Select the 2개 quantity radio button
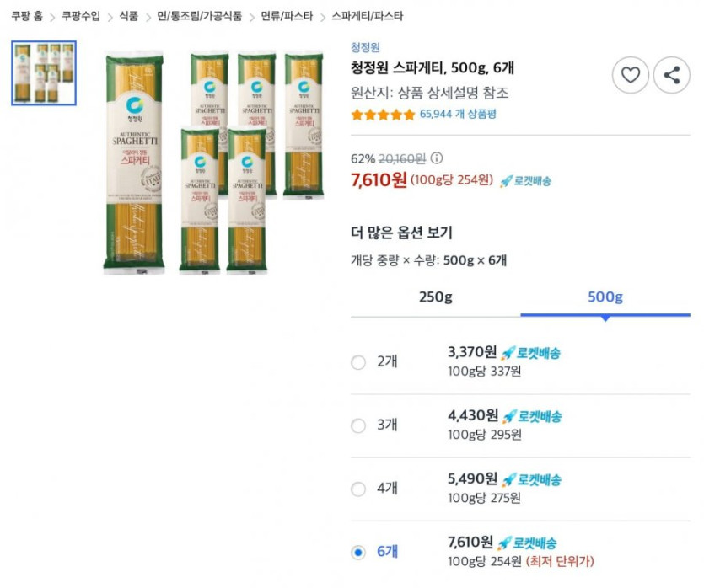 358,362
